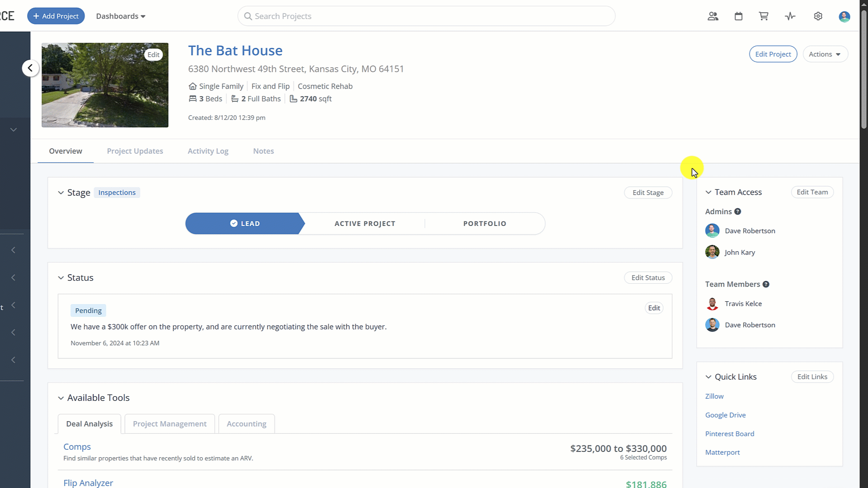868x488 pixels.
Task: Select the Deal Analysis tab
Action: (90, 424)
